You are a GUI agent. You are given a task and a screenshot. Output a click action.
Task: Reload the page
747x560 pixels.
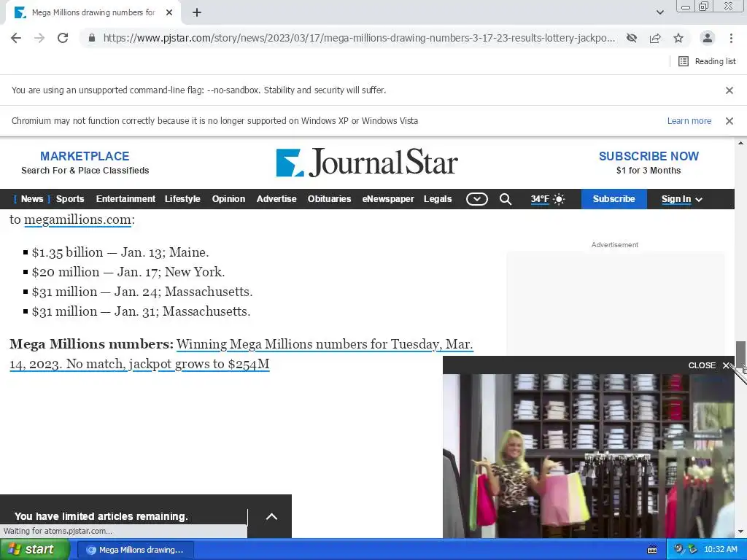pos(63,38)
